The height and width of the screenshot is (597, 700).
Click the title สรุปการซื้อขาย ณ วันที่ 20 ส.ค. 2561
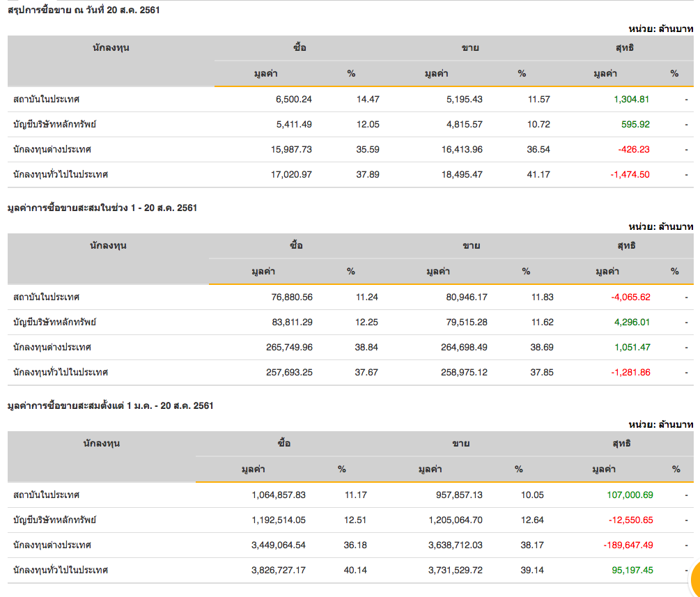[84, 10]
